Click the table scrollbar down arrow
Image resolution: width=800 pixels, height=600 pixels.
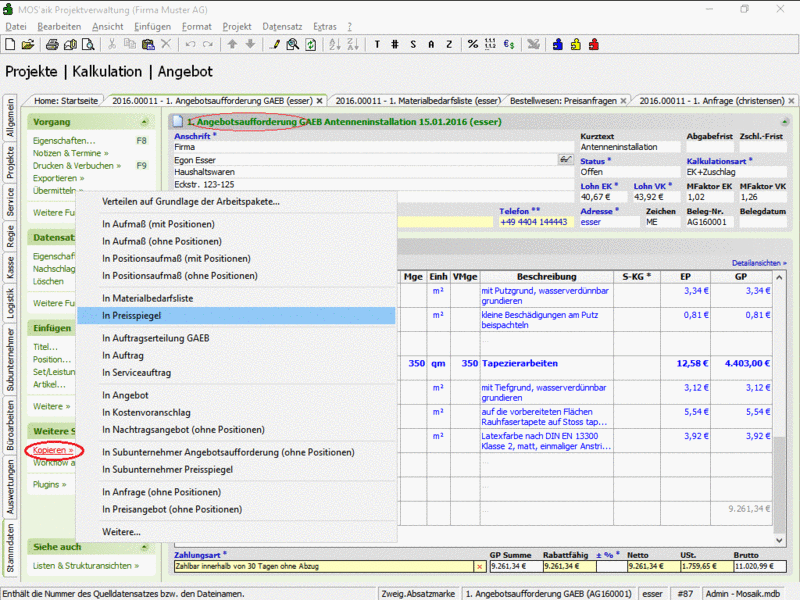[779, 540]
